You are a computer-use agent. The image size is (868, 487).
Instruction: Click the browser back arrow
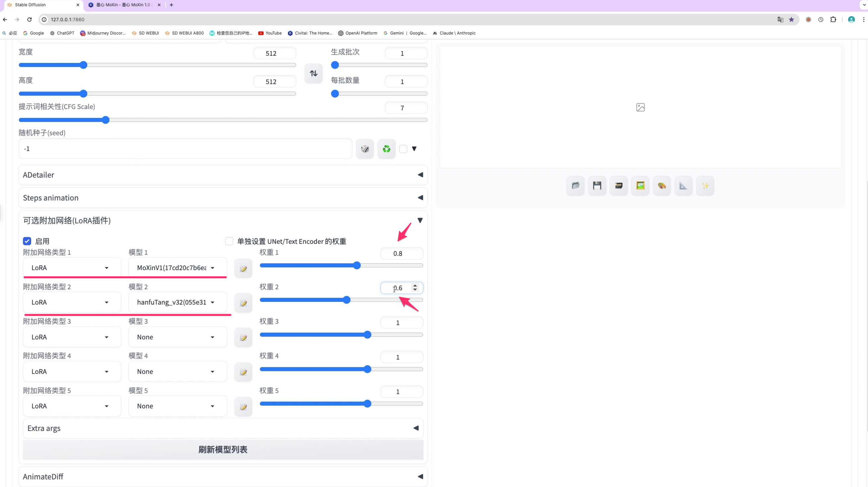(5, 20)
